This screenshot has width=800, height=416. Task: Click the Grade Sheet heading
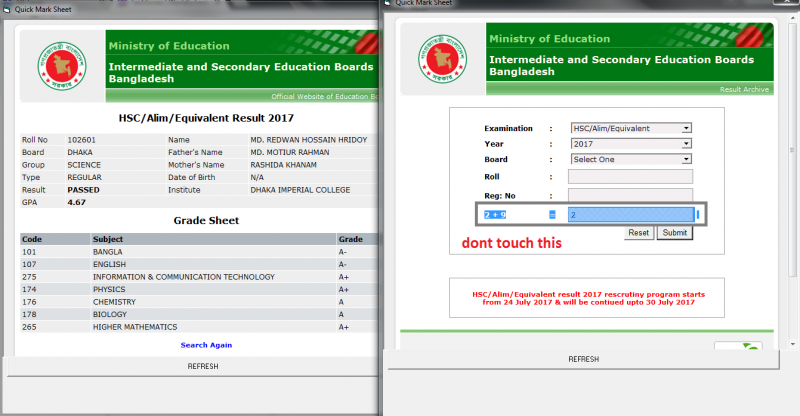(x=206, y=221)
